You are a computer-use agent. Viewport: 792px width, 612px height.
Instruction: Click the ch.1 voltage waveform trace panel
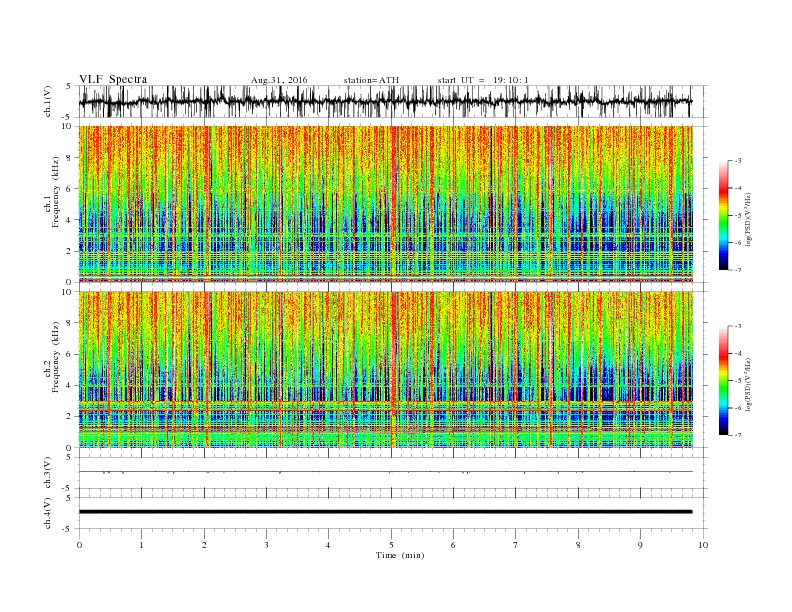(x=393, y=101)
